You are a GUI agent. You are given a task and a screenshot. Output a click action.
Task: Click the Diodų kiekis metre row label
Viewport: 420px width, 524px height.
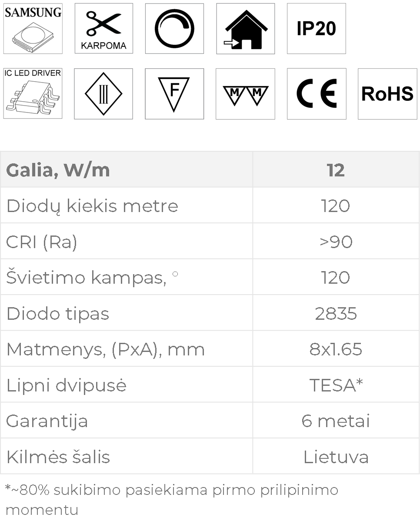[92, 206]
